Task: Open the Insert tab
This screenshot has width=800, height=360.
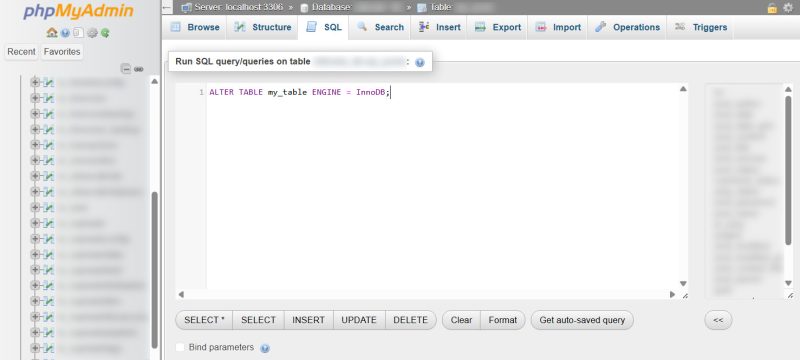Action: click(x=439, y=28)
